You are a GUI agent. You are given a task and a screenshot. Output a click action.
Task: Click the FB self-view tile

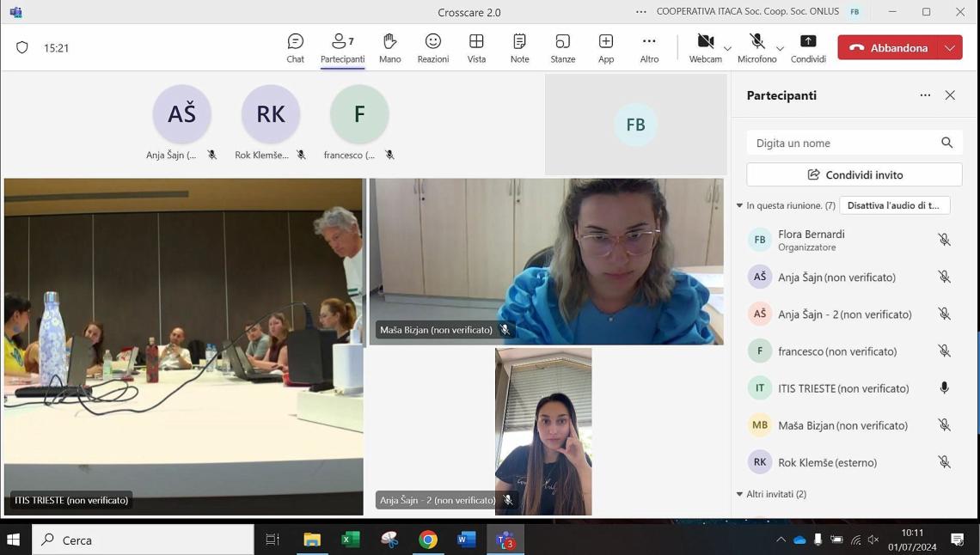635,125
